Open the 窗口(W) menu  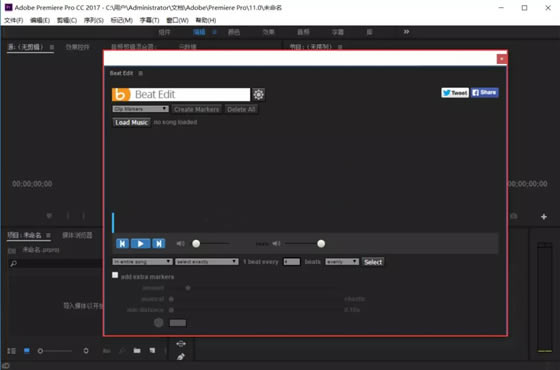click(177, 20)
